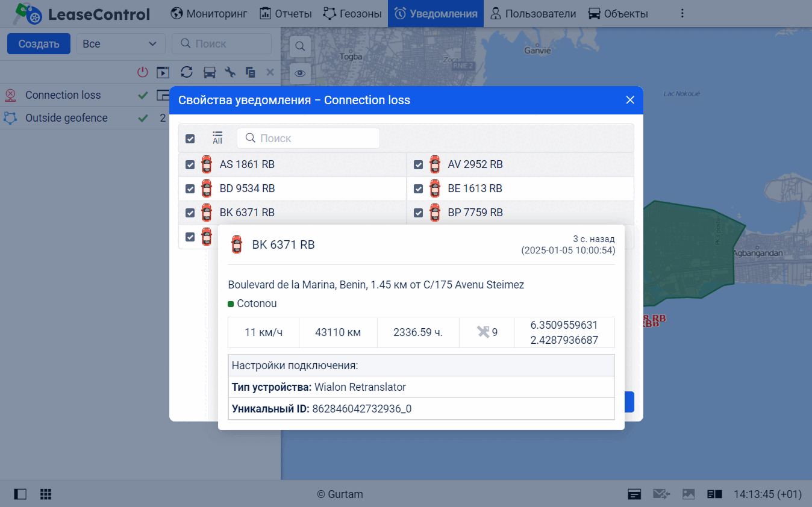Viewport: 812px width, 507px height.
Task: Toggle the green checkmark for Outside geofence
Action: coord(143,118)
